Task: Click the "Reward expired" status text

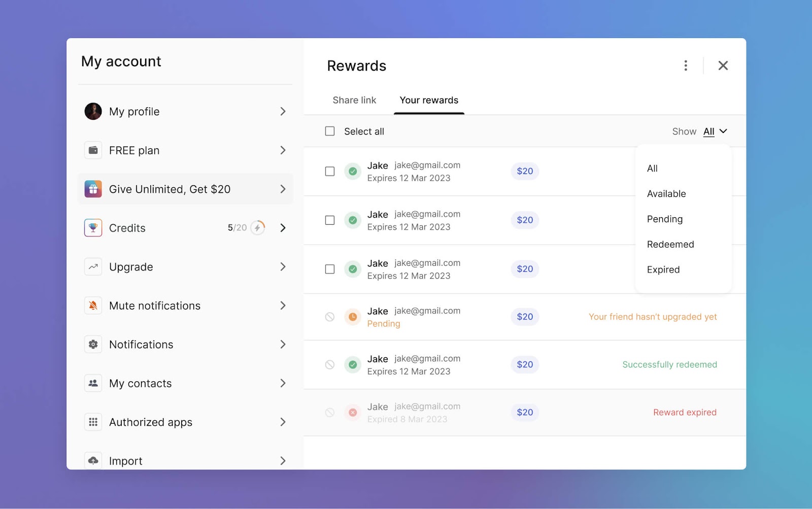Action: point(685,413)
